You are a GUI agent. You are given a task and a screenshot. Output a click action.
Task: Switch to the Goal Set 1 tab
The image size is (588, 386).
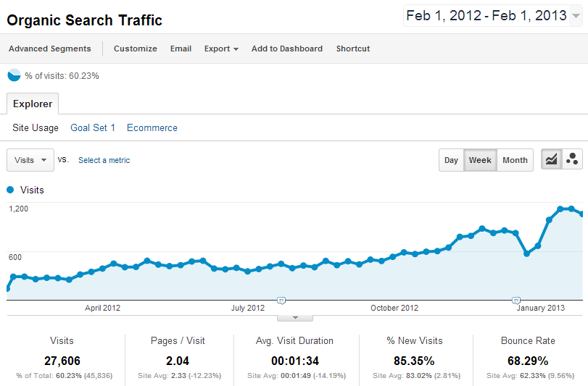point(93,127)
